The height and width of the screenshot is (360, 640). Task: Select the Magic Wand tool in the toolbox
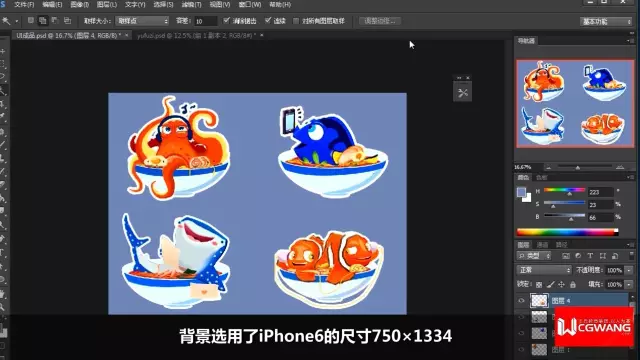click(3, 91)
